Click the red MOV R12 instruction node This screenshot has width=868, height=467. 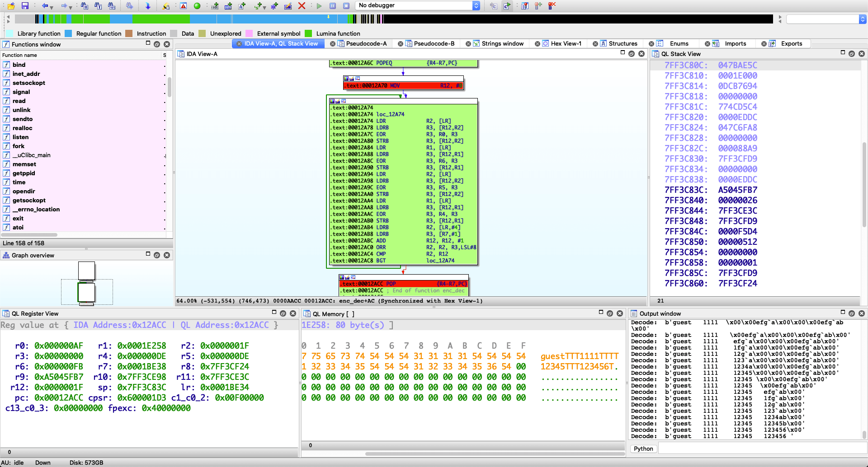click(403, 85)
